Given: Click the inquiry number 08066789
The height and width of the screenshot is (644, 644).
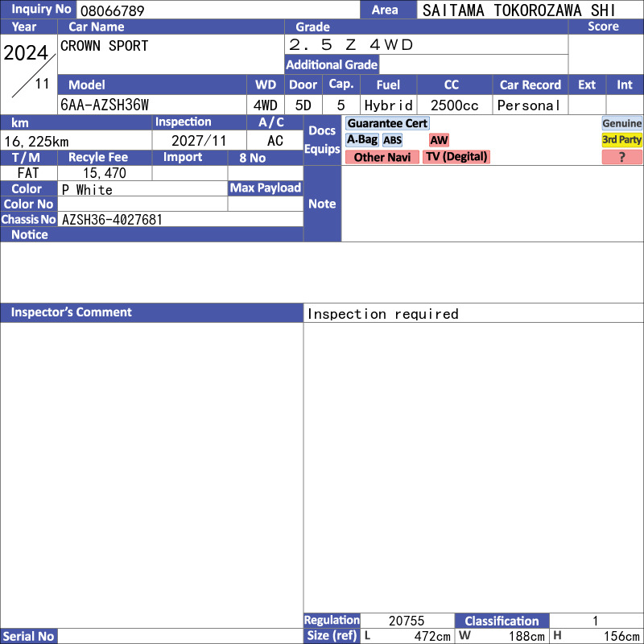Looking at the screenshot, I should click(x=112, y=10).
